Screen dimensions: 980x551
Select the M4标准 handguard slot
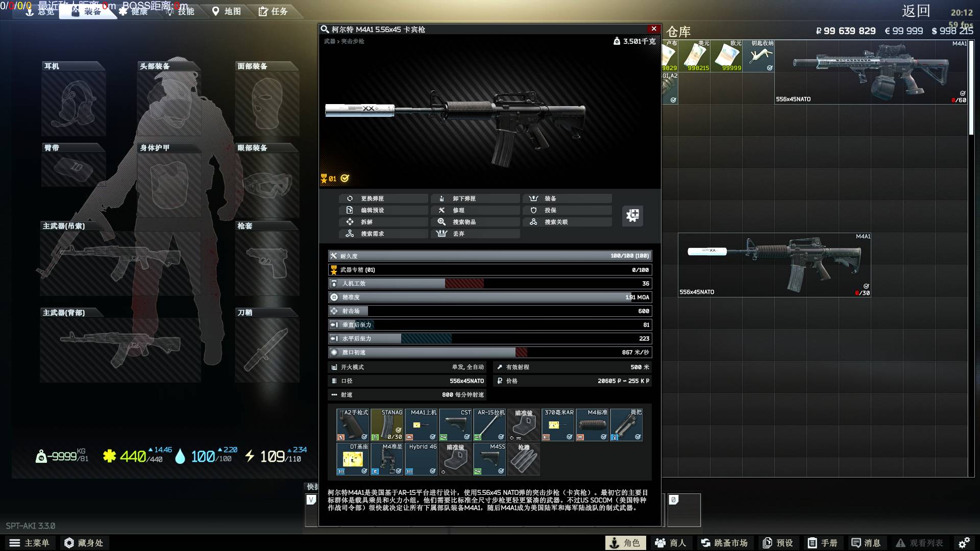(592, 424)
